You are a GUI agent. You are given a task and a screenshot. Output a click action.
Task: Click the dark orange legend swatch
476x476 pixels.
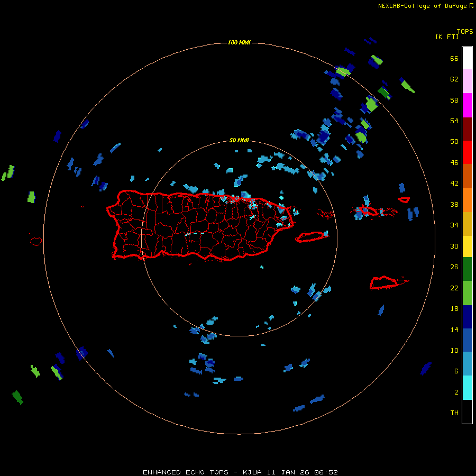coord(467,176)
